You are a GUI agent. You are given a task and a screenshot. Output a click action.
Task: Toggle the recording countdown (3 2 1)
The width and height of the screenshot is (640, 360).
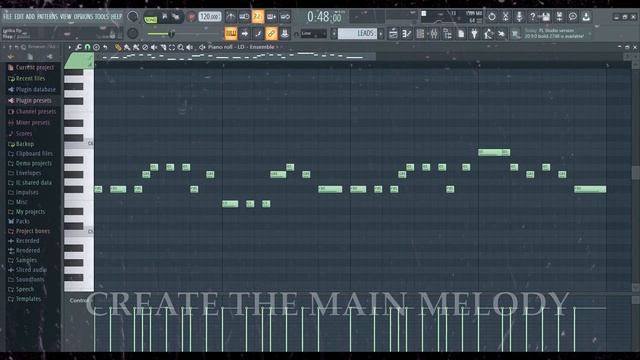coord(258,17)
